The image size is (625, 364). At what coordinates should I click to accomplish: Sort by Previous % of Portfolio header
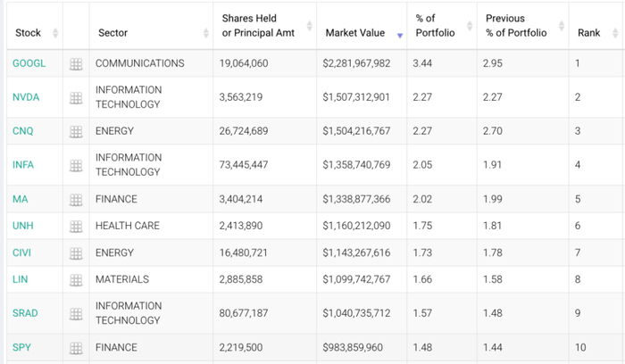click(x=518, y=26)
